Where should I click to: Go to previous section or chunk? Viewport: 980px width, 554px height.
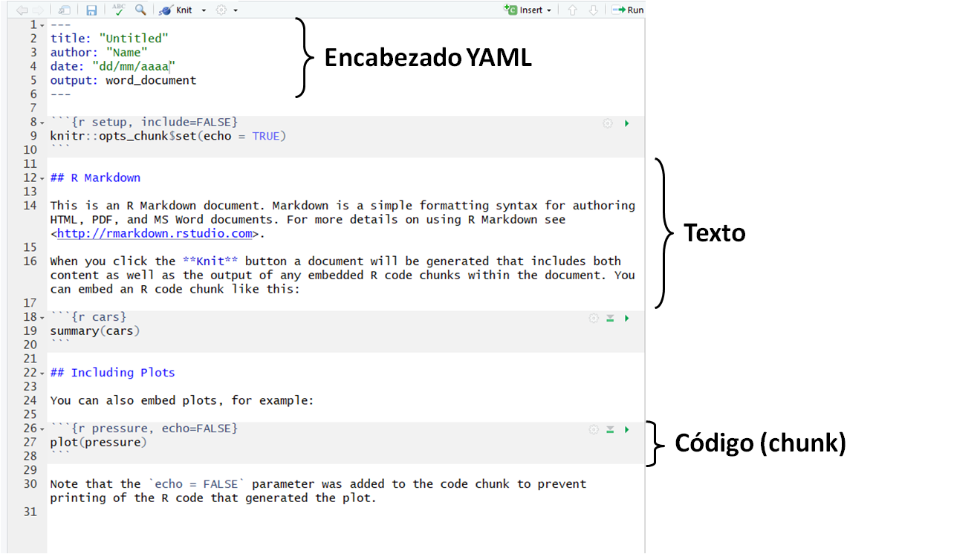(x=572, y=10)
